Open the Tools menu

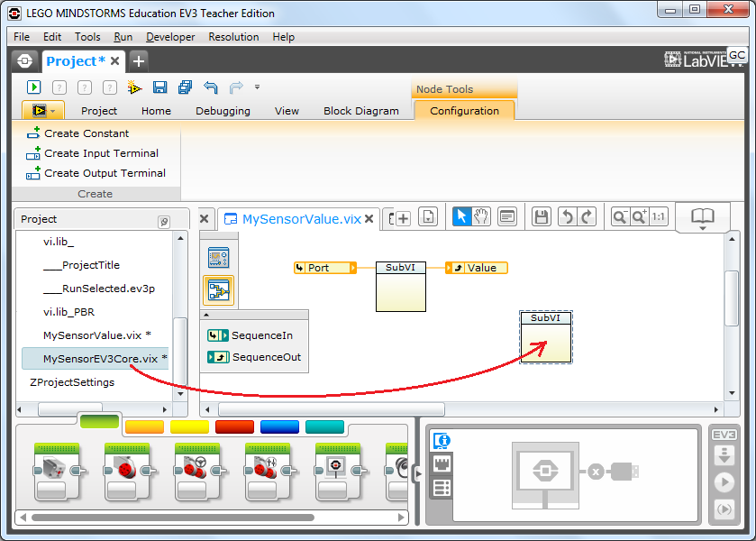pyautogui.click(x=87, y=37)
